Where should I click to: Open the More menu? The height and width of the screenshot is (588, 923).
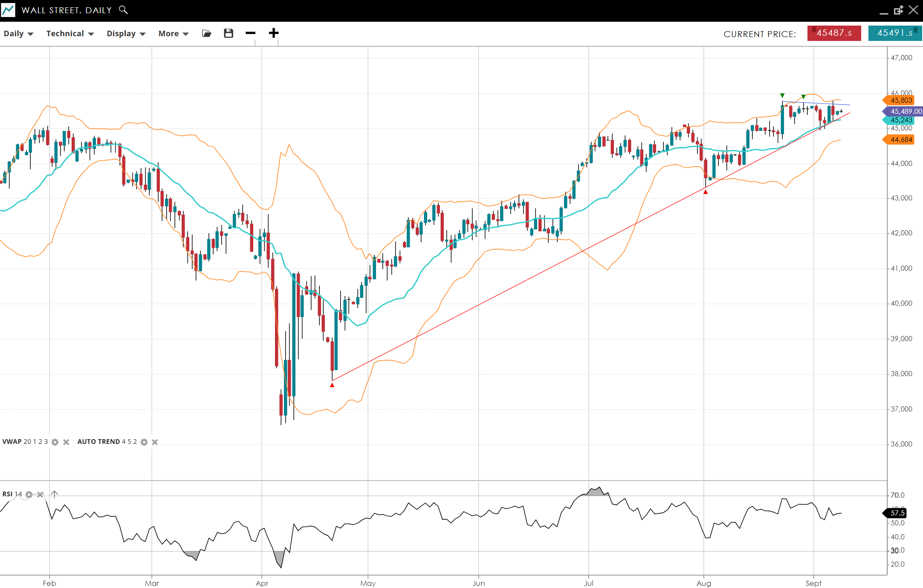click(173, 34)
